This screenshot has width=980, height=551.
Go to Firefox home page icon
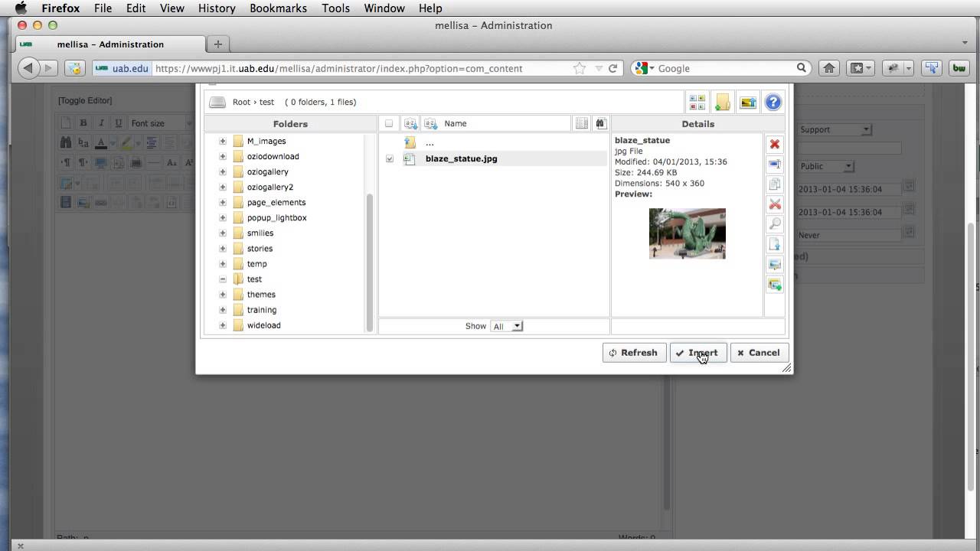tap(828, 68)
